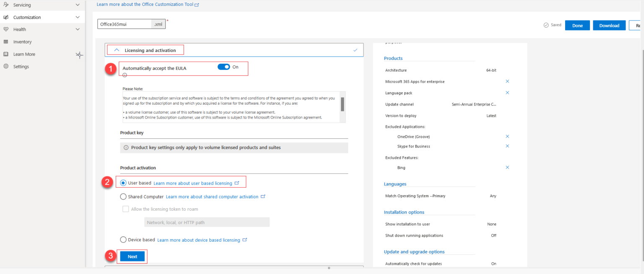644x274 pixels.
Task: Click the Inventory grid icon
Action: point(6,41)
